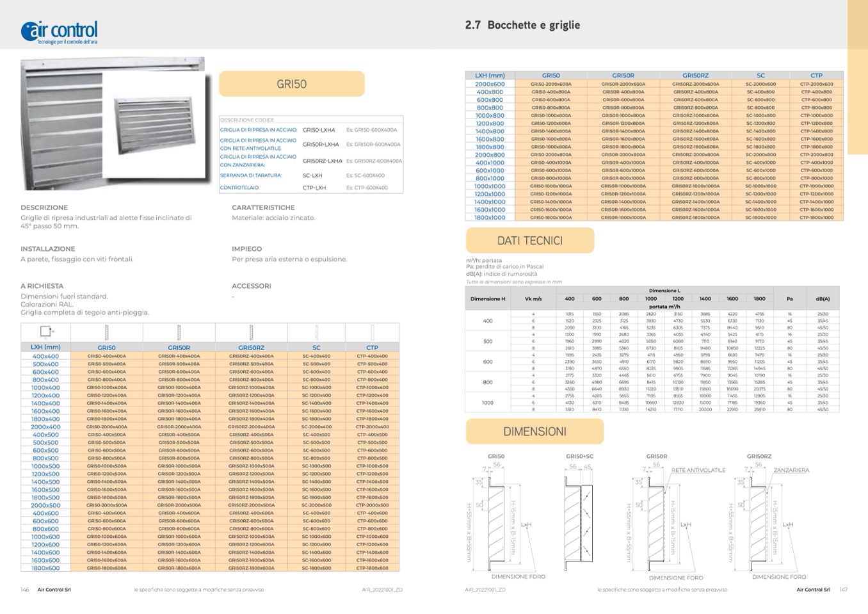Click the Dimensione H column header
The image size is (868, 614).
[488, 298]
